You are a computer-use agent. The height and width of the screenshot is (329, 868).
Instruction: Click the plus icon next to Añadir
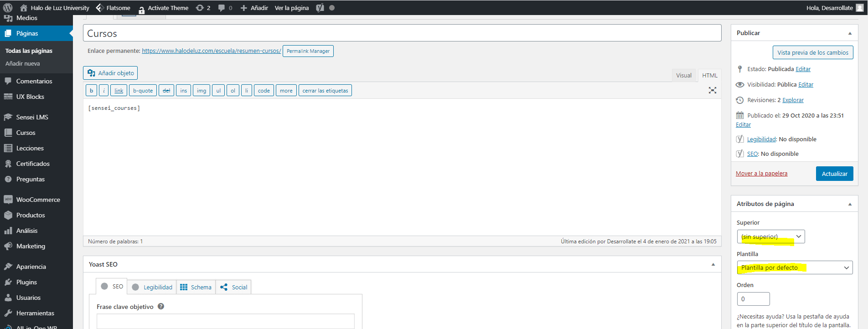point(244,8)
